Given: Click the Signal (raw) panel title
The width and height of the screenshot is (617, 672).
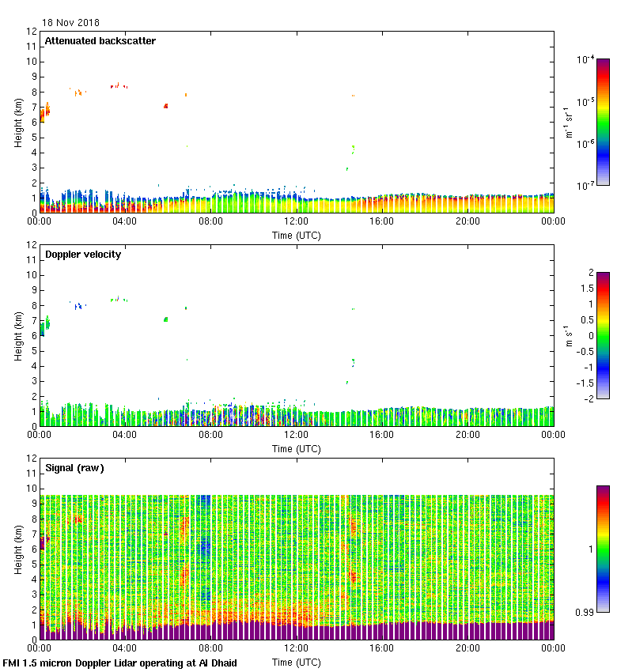Looking at the screenshot, I should pyautogui.click(x=74, y=468).
